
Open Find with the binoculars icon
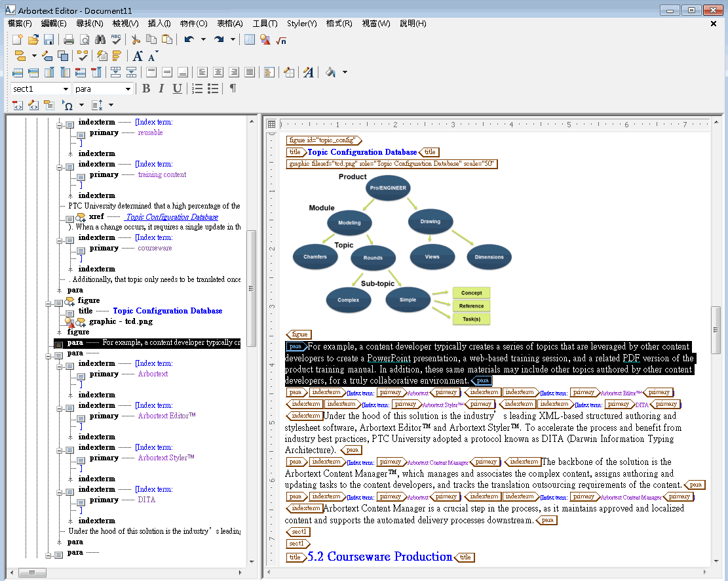coord(100,40)
